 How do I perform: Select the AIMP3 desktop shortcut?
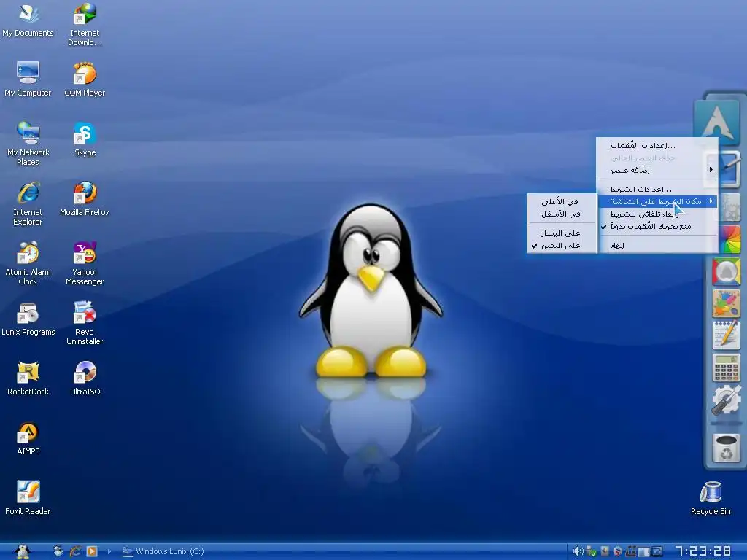[x=28, y=438]
